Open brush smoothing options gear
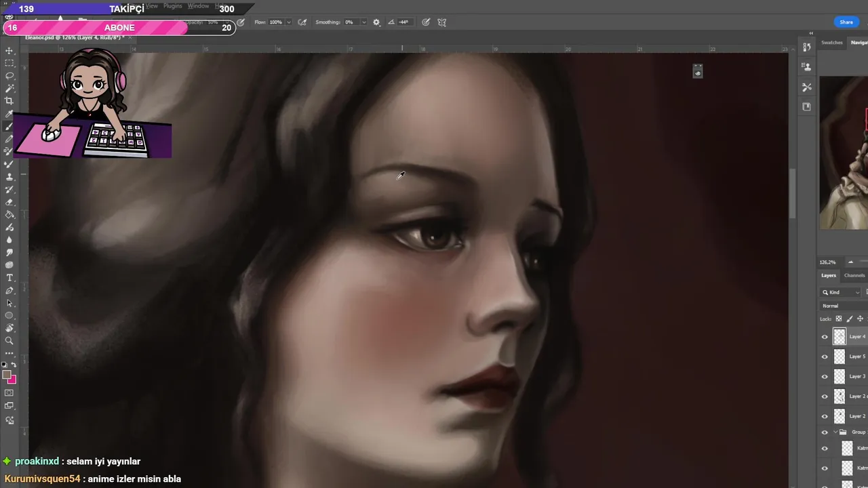 click(x=376, y=22)
